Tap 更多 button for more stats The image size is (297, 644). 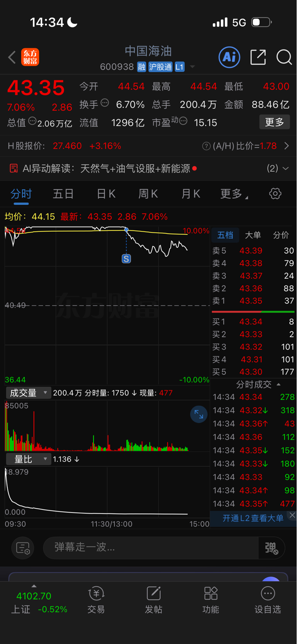(275, 122)
